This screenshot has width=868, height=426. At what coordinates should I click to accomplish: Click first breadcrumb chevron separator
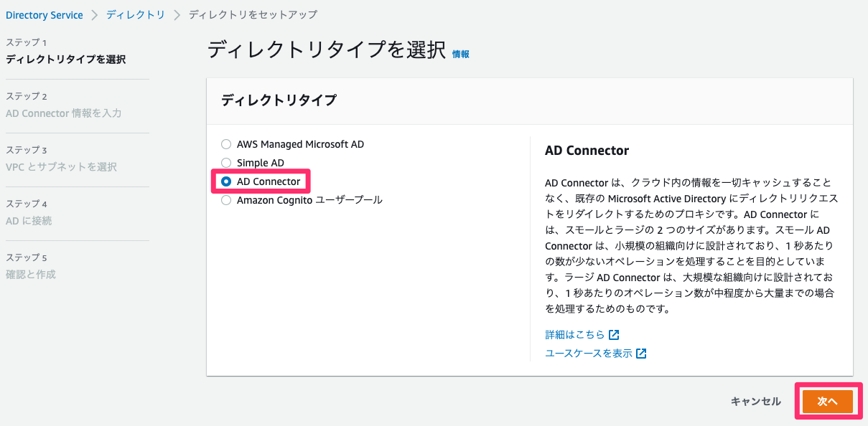(x=95, y=15)
